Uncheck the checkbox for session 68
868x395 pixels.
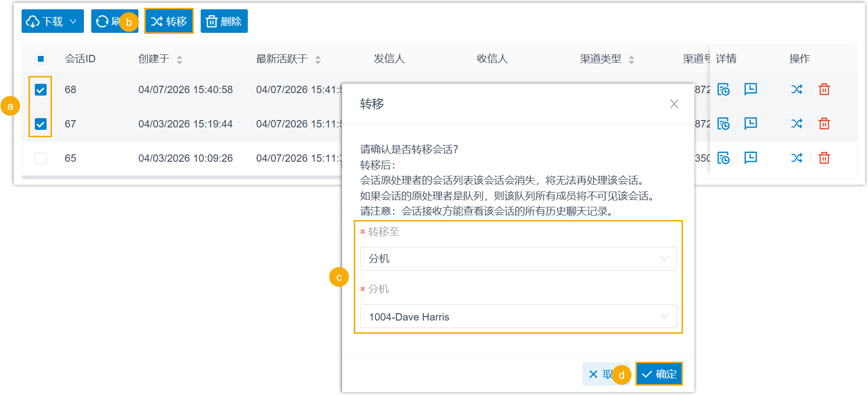pos(41,90)
